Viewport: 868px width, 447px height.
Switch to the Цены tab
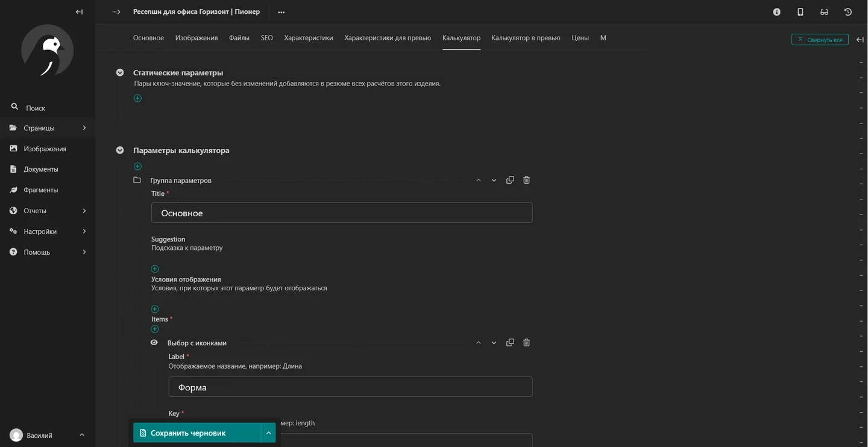point(580,38)
